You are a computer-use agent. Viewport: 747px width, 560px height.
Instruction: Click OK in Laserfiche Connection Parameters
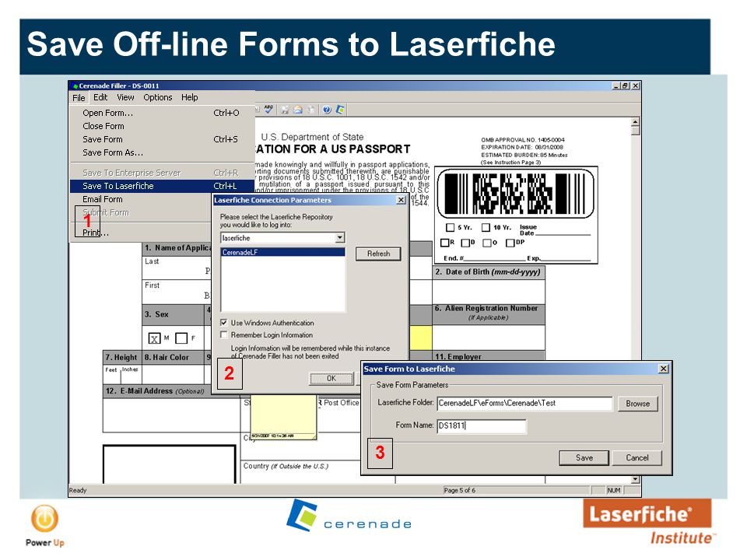click(x=331, y=379)
